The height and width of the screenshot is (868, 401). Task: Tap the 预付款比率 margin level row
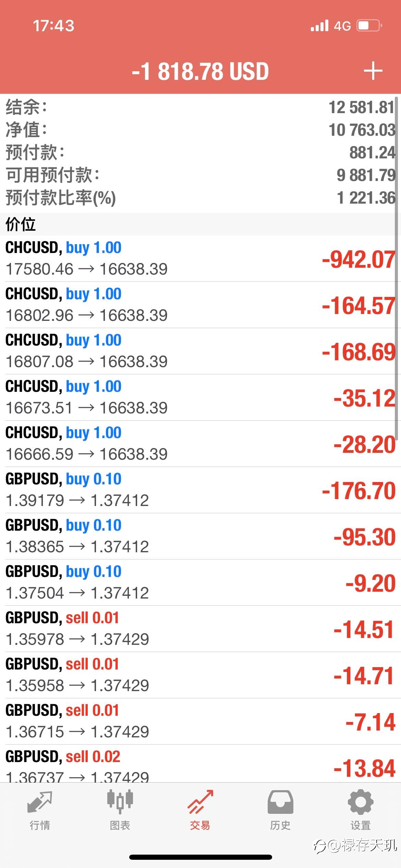coord(200,198)
